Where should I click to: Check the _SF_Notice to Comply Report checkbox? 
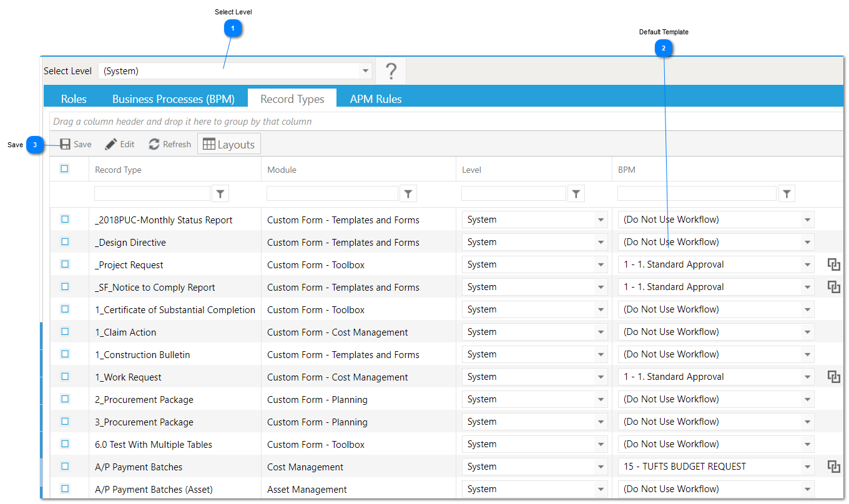coord(65,287)
